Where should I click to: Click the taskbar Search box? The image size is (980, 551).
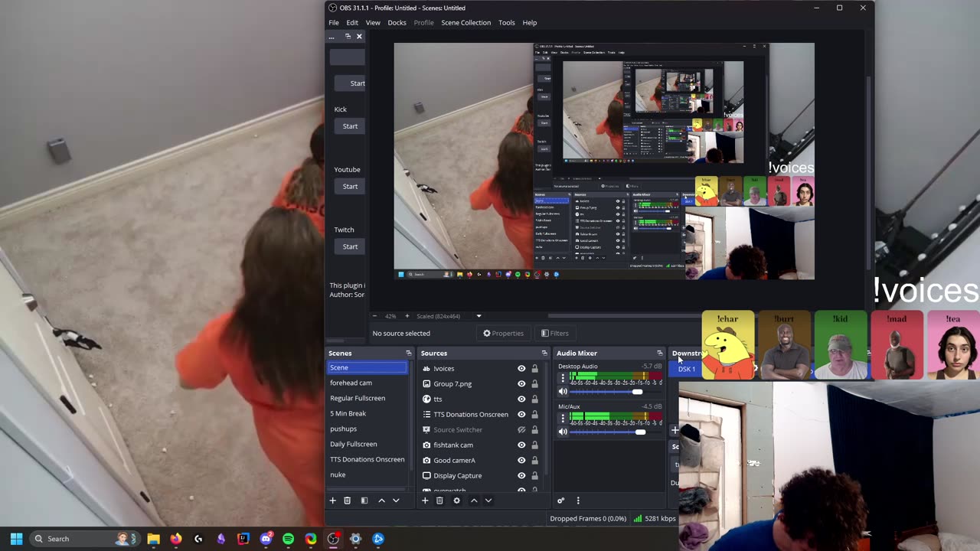86,539
